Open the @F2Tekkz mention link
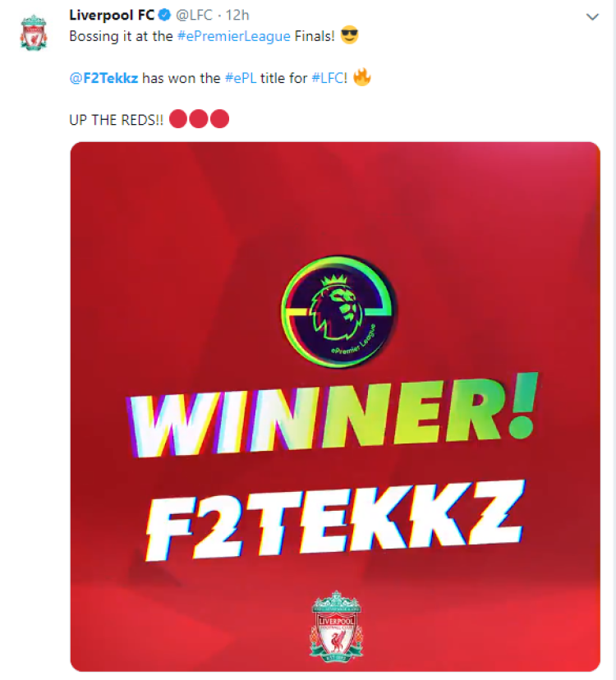This screenshot has height=680, width=616. (103, 78)
